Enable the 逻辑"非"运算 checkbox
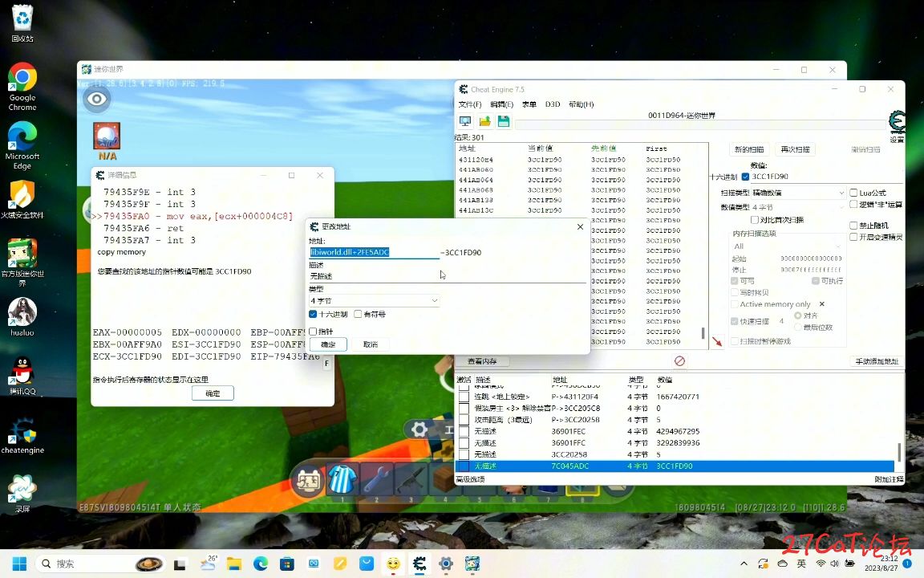Image resolution: width=924 pixels, height=578 pixels. point(853,204)
